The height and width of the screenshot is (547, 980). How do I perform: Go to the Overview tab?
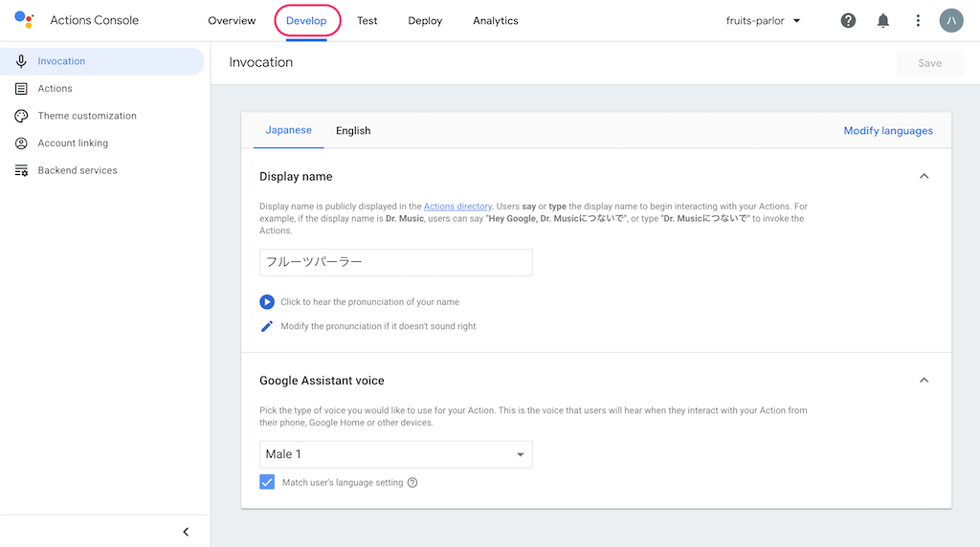coord(232,21)
